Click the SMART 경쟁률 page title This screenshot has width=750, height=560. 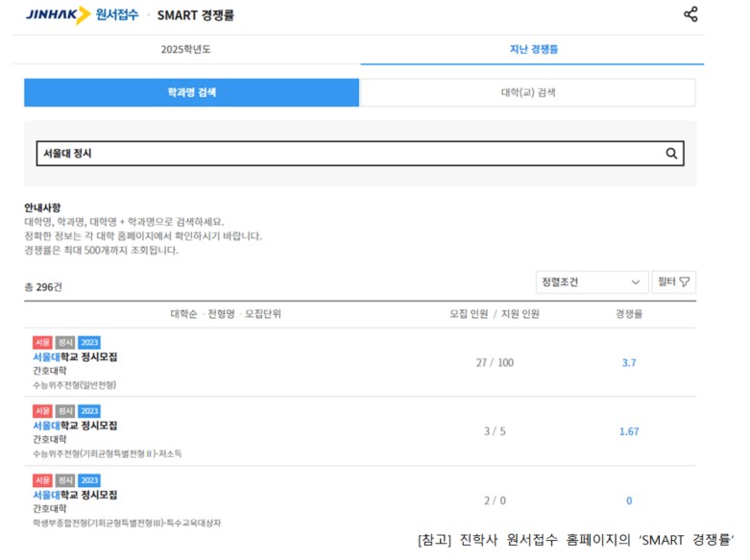point(195,15)
